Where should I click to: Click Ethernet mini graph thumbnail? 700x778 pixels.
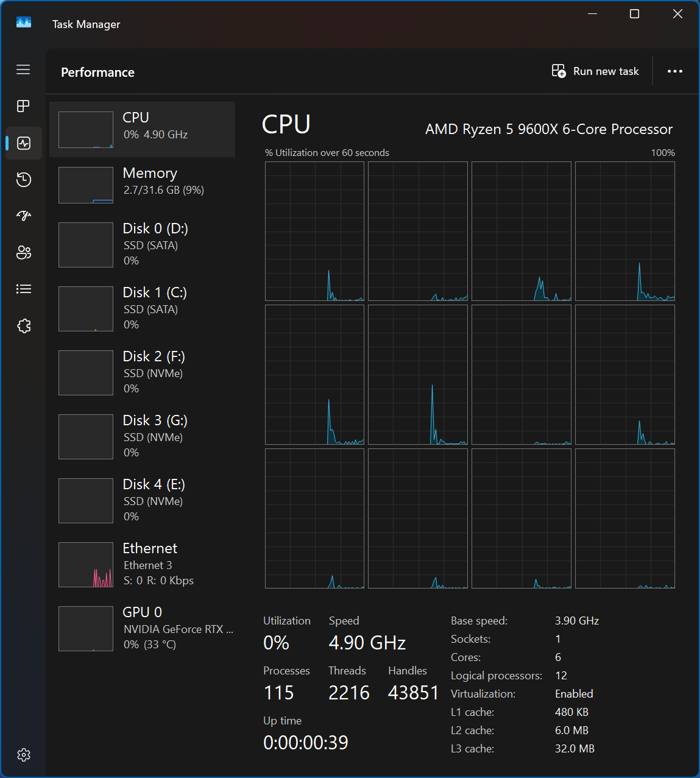[86, 565]
